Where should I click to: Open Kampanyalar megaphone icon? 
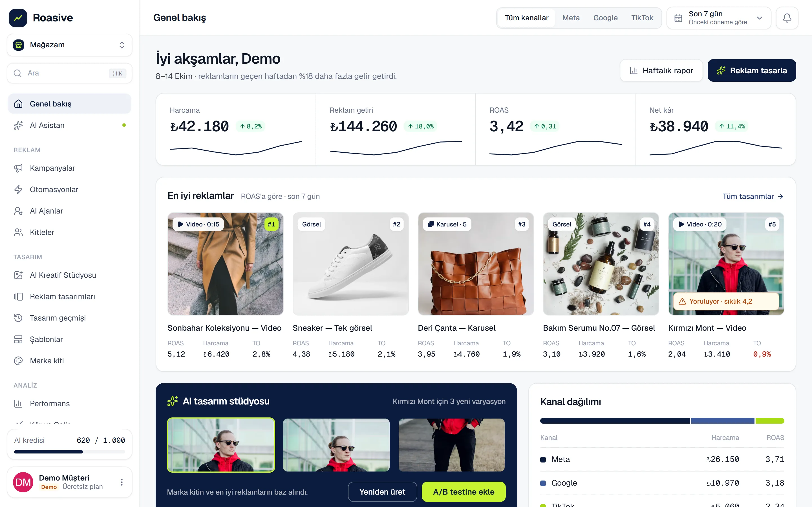pyautogui.click(x=18, y=168)
